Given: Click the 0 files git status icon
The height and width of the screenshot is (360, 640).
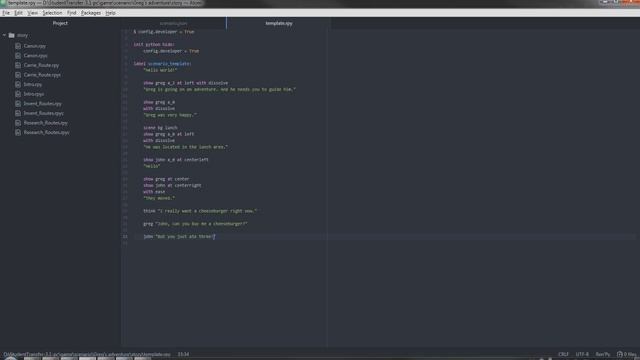Looking at the screenshot, I should tap(627, 354).
